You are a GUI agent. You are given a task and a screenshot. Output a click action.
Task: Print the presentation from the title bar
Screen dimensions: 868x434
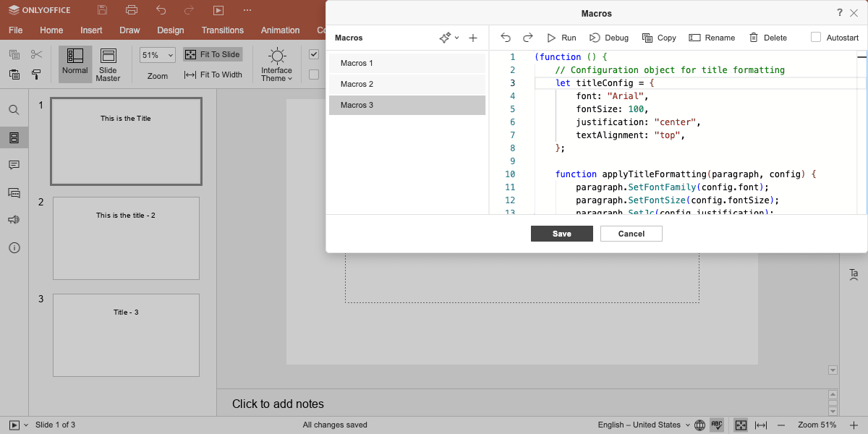click(x=131, y=10)
